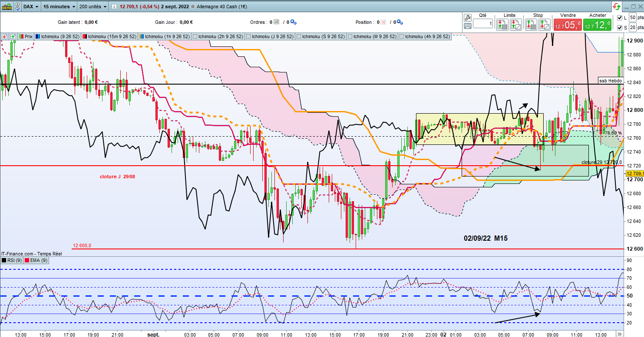Click the 02/09/22 M15 annotation text
Viewport: 644px width, 337px height.
pos(485,238)
